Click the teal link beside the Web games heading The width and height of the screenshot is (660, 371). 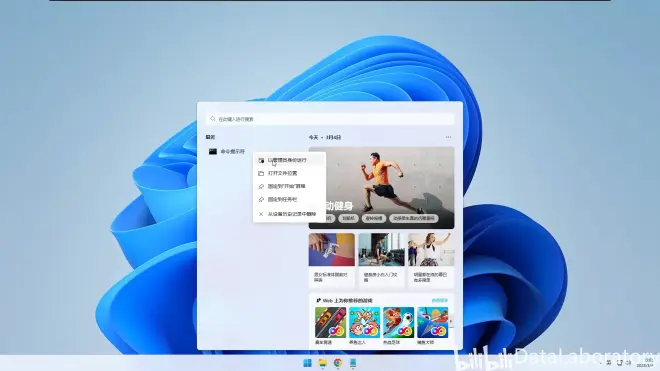point(439,301)
